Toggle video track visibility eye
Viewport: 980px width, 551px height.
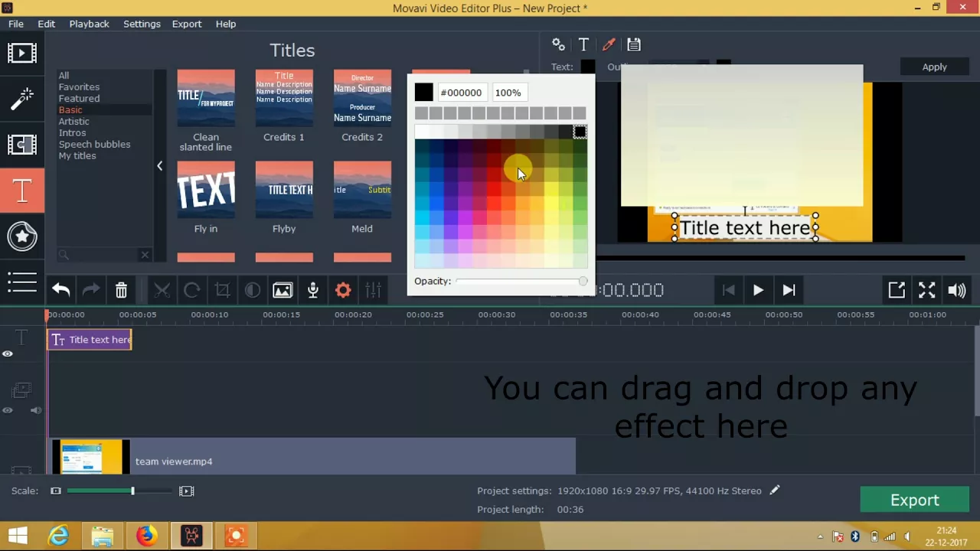tap(8, 410)
